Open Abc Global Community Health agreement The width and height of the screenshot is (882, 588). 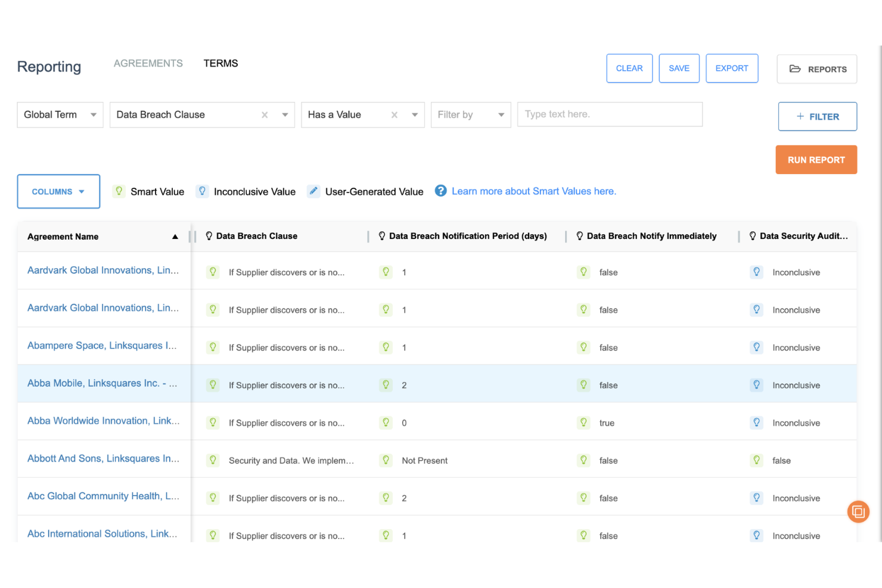104,496
